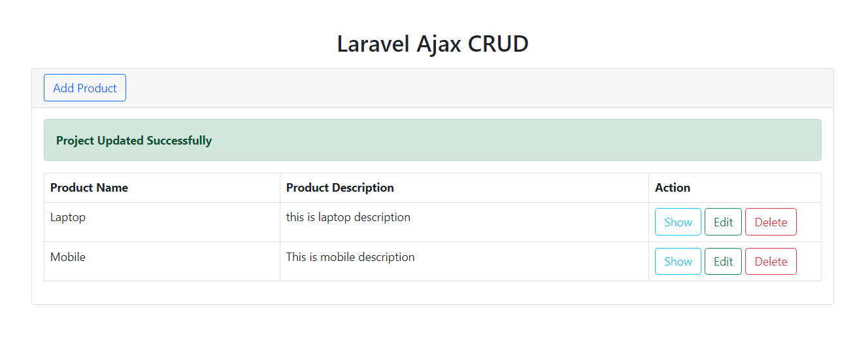Select the Mobile name cell
This screenshot has height=350, width=868.
[68, 257]
